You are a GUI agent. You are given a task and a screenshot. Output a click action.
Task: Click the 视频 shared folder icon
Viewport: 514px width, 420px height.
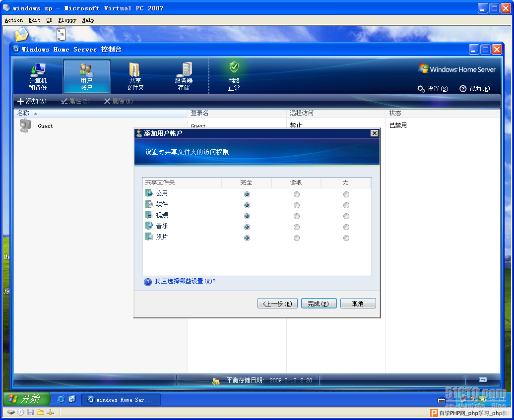coord(149,215)
